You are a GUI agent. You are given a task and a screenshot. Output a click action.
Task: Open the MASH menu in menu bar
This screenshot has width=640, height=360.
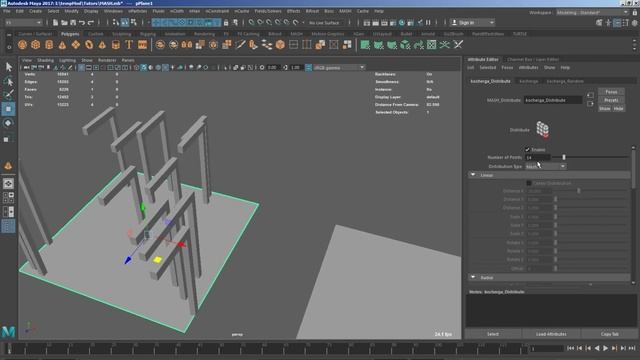tap(345, 11)
